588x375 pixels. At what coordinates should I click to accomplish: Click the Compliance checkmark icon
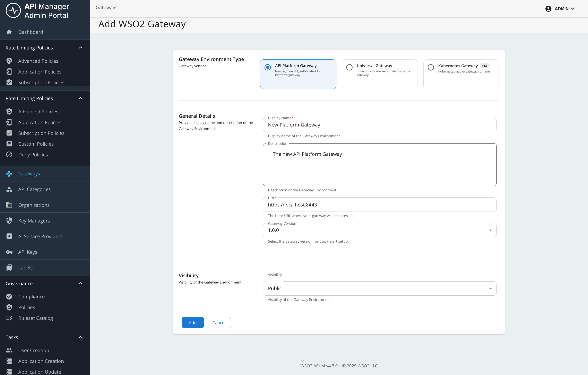point(9,296)
